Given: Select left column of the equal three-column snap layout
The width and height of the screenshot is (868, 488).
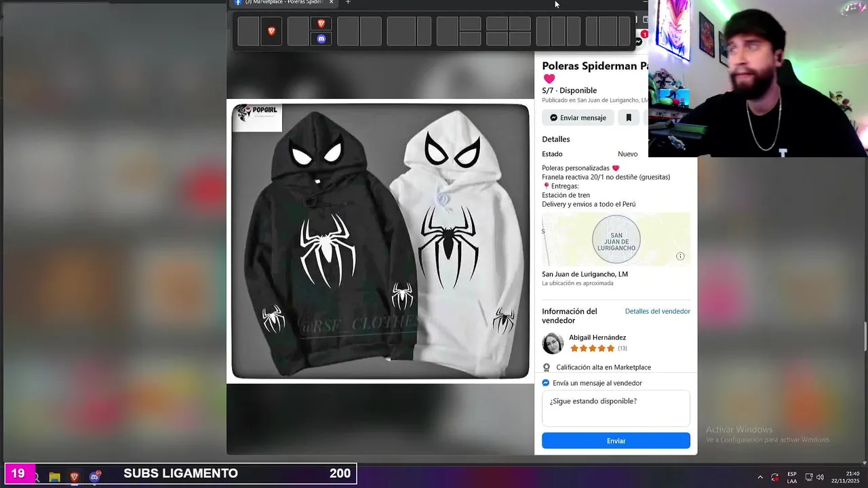Looking at the screenshot, I should (x=542, y=31).
